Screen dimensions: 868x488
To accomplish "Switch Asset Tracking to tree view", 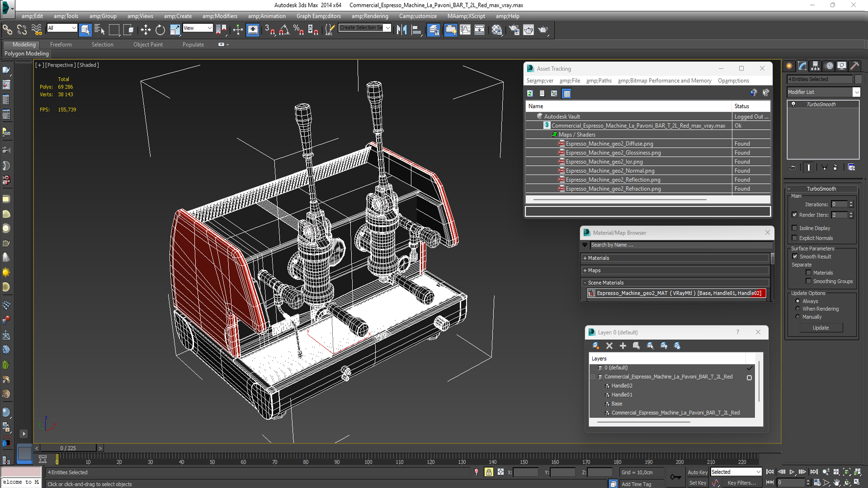I will 554,93.
